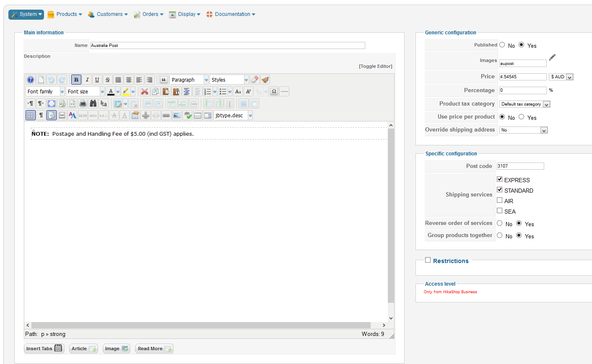This screenshot has width=592, height=364.
Task: Open the Styles dropdown
Action: [229, 80]
